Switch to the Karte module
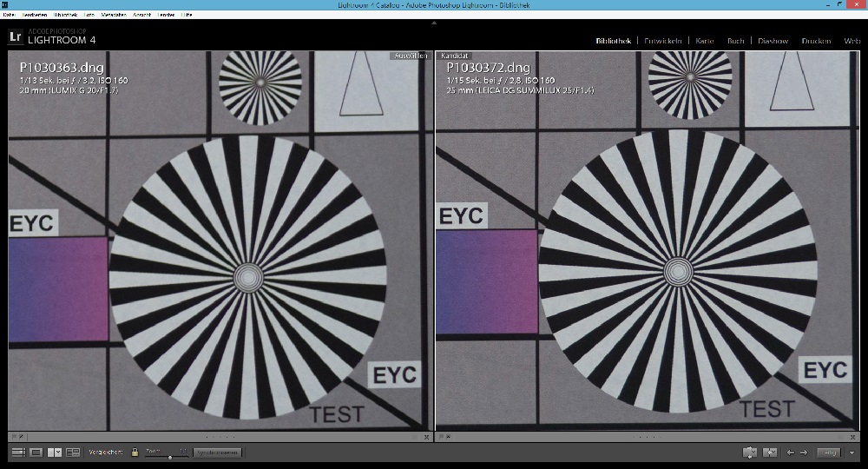Screen dimensions: 868x469 click(x=705, y=41)
